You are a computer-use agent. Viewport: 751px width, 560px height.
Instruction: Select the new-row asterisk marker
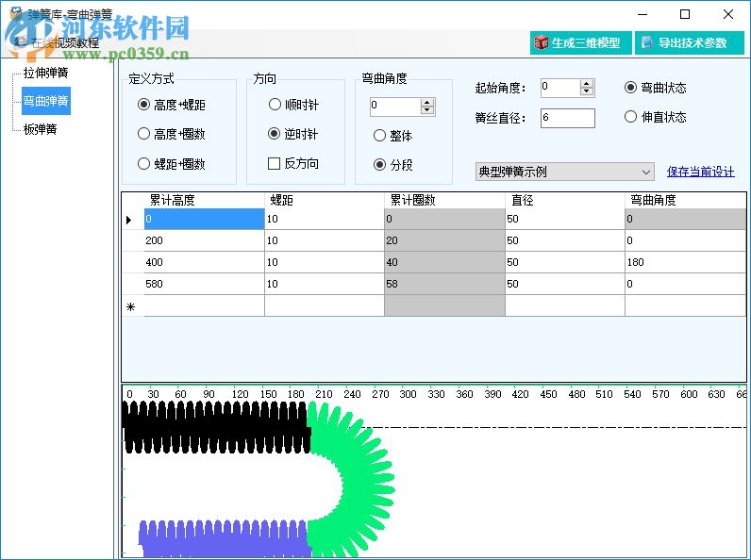tap(131, 306)
